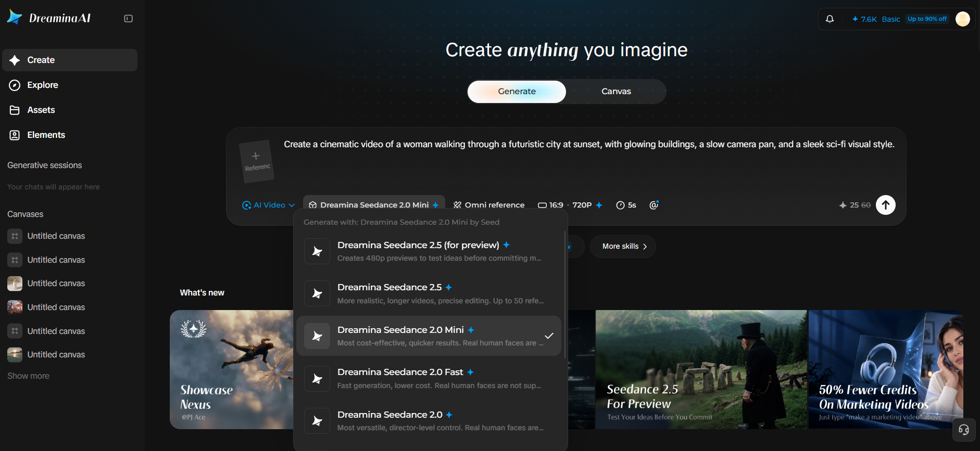The image size is (980, 451).
Task: Open the Create section
Action: [70, 60]
